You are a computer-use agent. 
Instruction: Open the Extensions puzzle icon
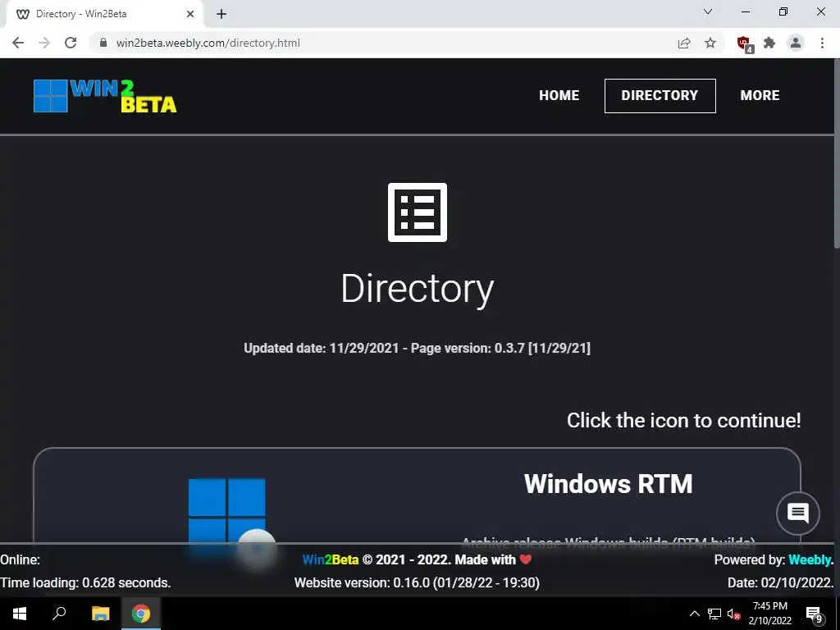(x=769, y=43)
